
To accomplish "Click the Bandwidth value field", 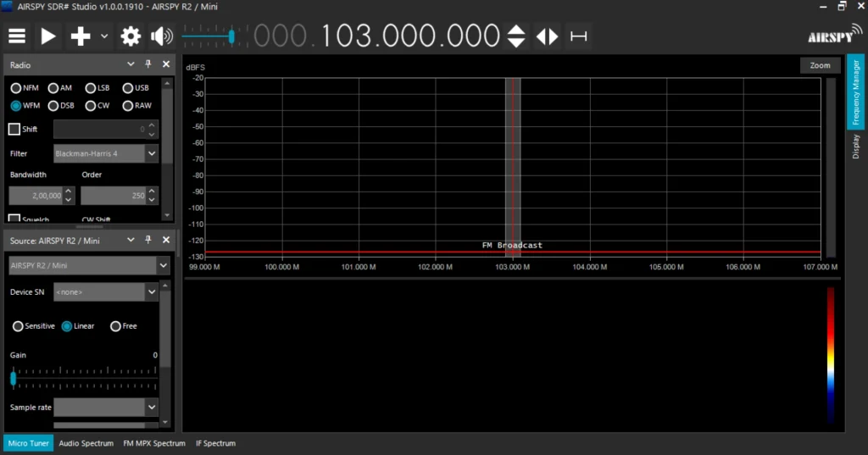I will (x=36, y=196).
